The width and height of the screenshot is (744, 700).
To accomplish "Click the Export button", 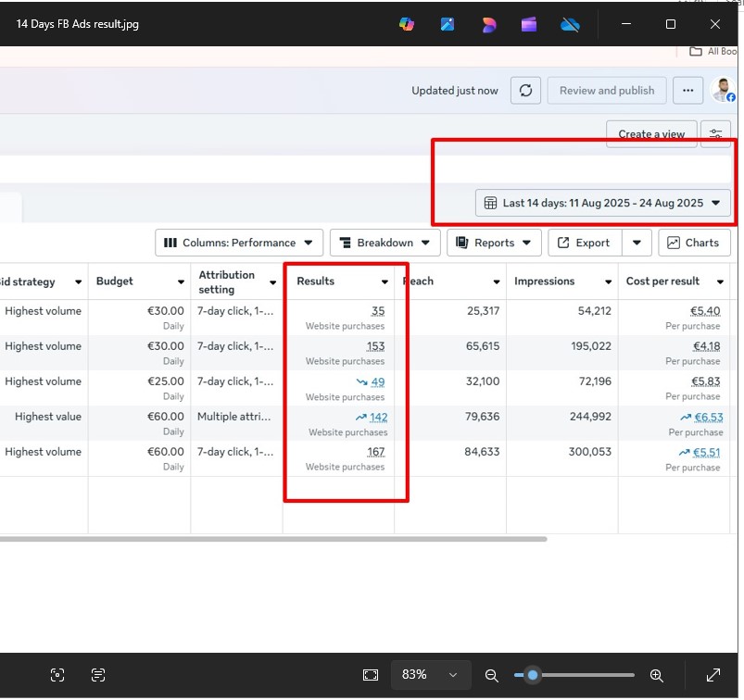I will tap(584, 243).
